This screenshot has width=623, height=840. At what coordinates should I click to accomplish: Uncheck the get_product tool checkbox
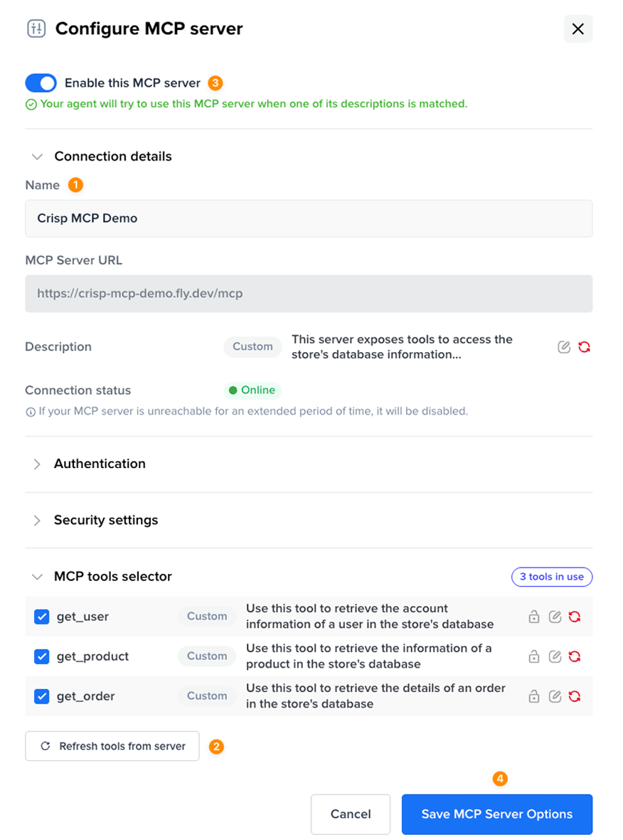[41, 656]
